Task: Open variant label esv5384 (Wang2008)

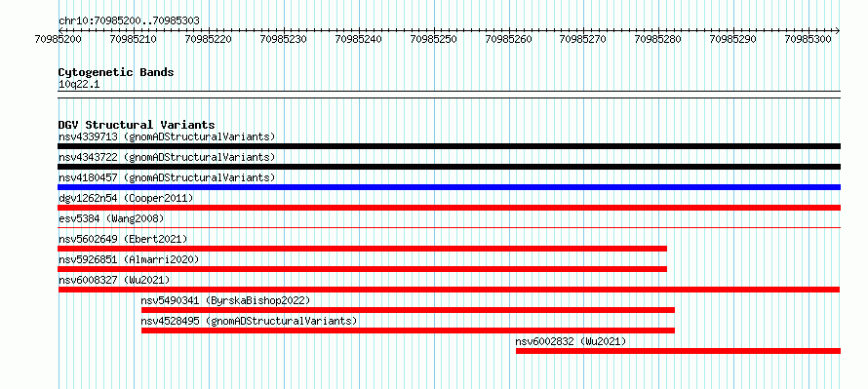Action: (x=111, y=218)
